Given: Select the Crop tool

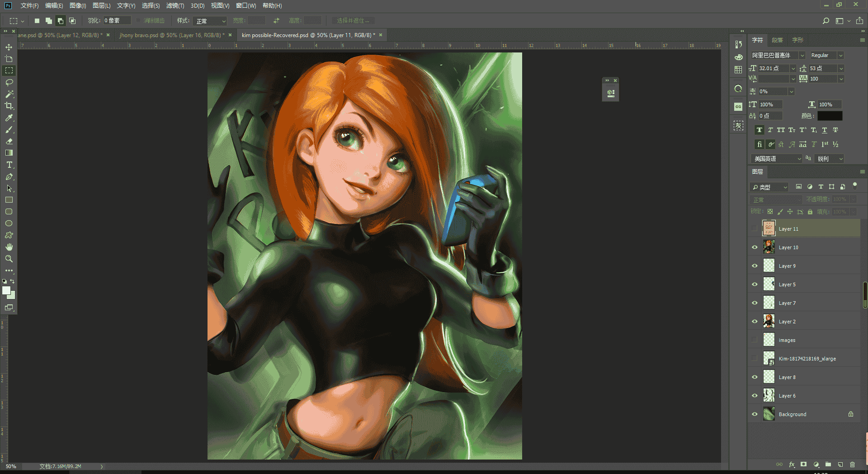Looking at the screenshot, I should tap(9, 106).
